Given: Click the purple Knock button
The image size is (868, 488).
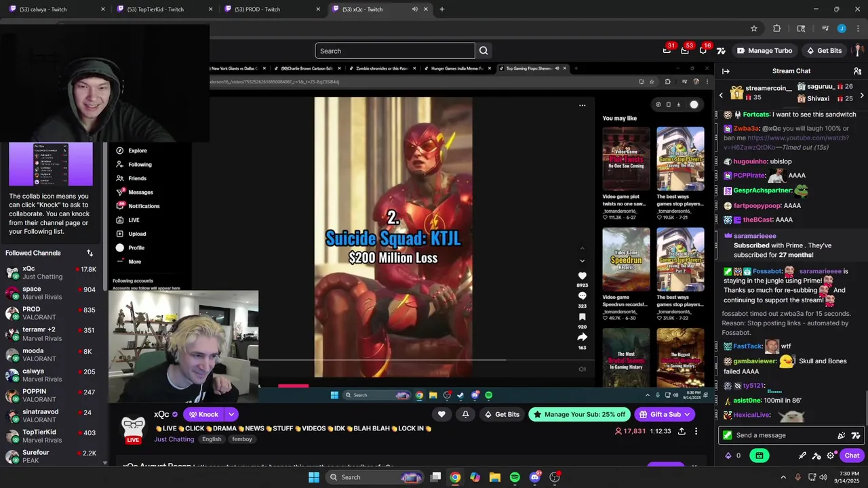Looking at the screenshot, I should (203, 414).
